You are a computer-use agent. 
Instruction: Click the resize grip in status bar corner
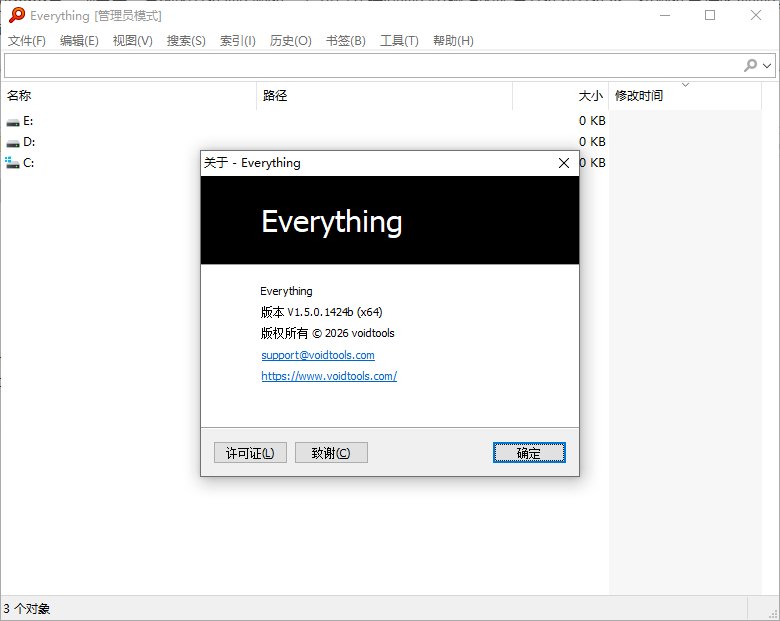tap(773, 613)
